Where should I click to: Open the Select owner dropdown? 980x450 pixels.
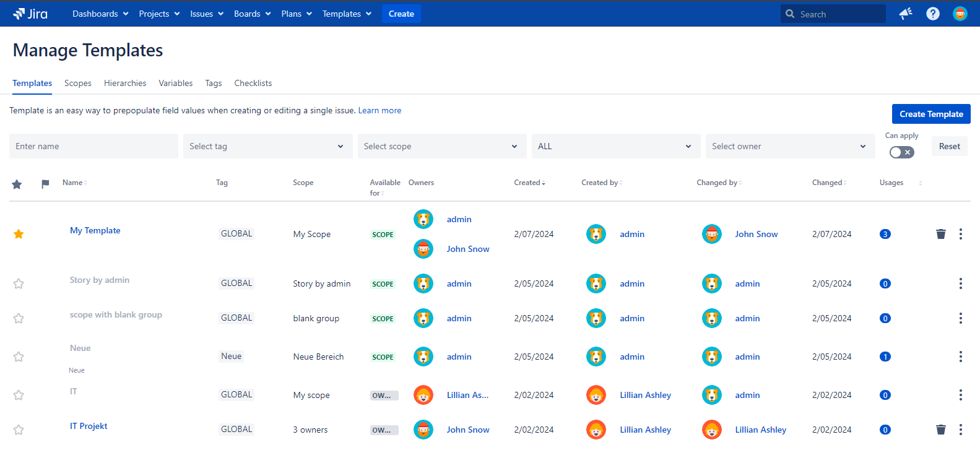789,146
